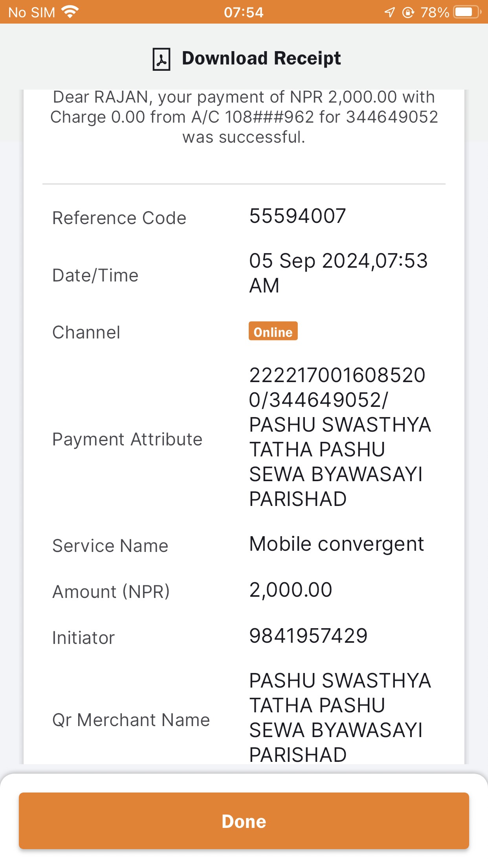Tap the orange Done button
Screen dimensions: 488x868
click(x=244, y=821)
